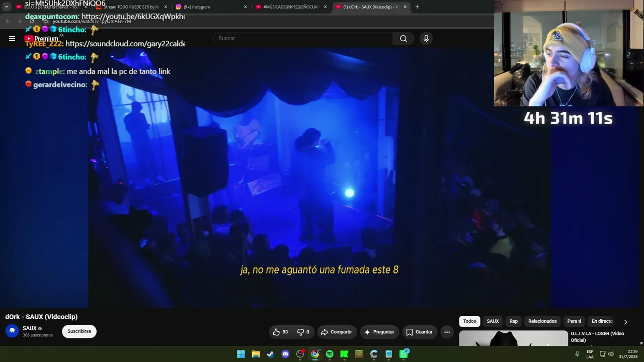Screen dimensions: 644x362
Task: Open the more actions three-dot menu
Action: tap(447, 332)
